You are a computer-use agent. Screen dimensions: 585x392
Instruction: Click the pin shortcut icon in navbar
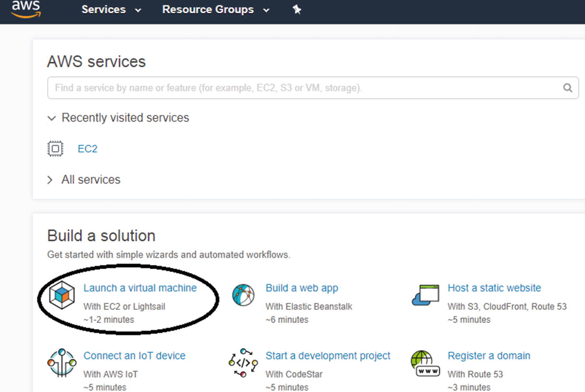(x=297, y=9)
